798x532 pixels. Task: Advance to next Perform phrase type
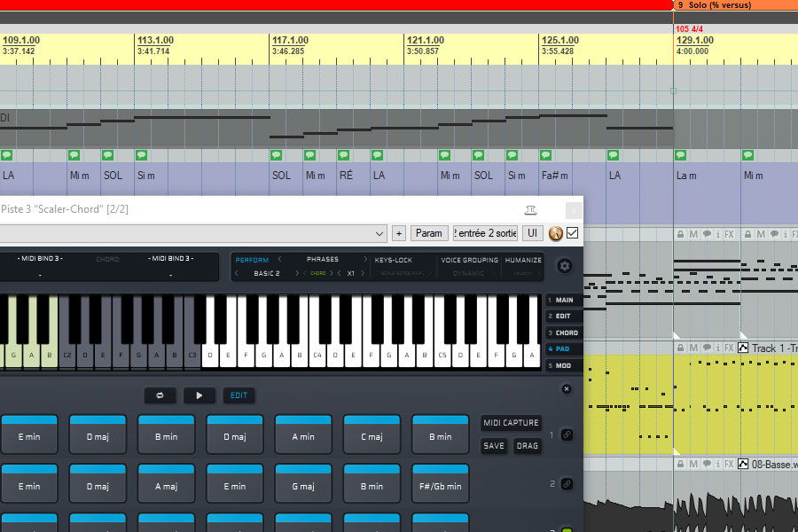pyautogui.click(x=365, y=260)
